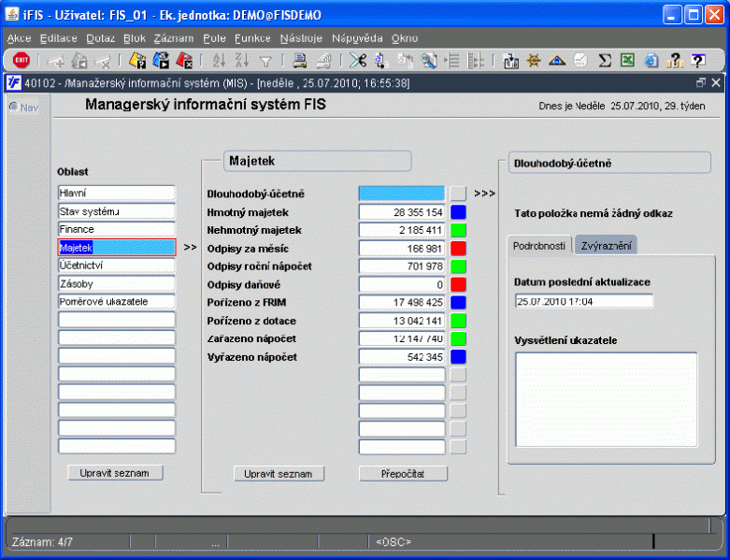
Task: Click the execute query toolbar icon
Action: pyautogui.click(x=161, y=60)
